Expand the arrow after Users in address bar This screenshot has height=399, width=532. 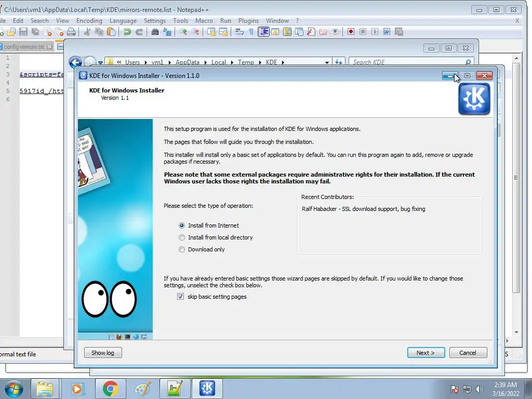tap(146, 62)
